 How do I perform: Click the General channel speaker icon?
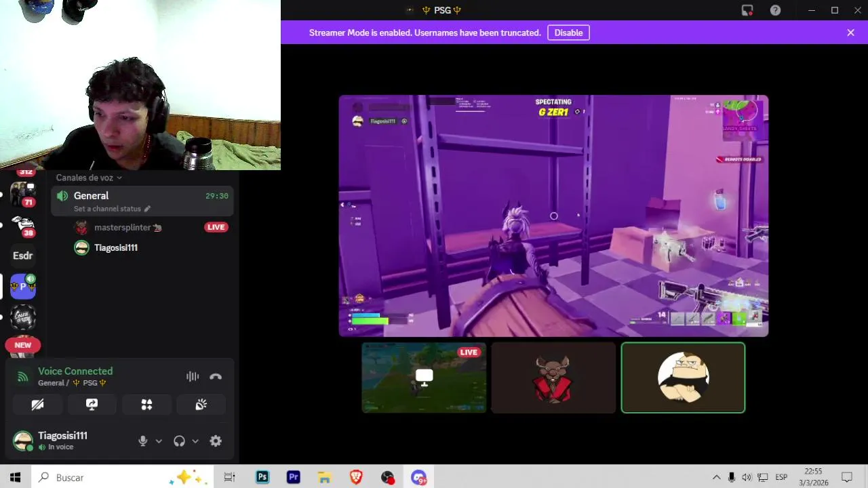click(62, 196)
